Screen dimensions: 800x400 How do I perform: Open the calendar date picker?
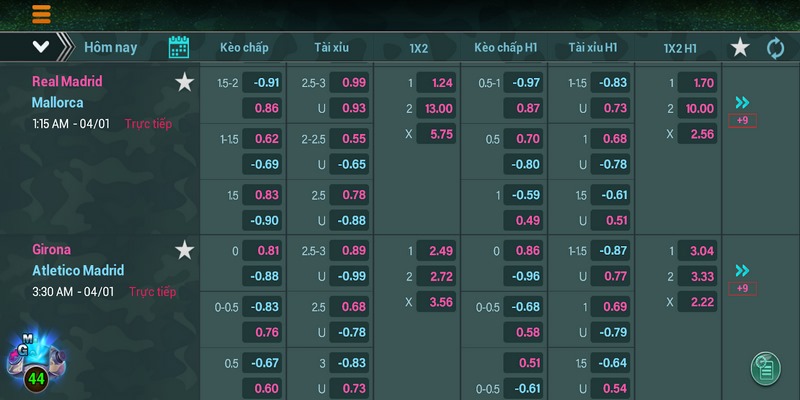[179, 47]
